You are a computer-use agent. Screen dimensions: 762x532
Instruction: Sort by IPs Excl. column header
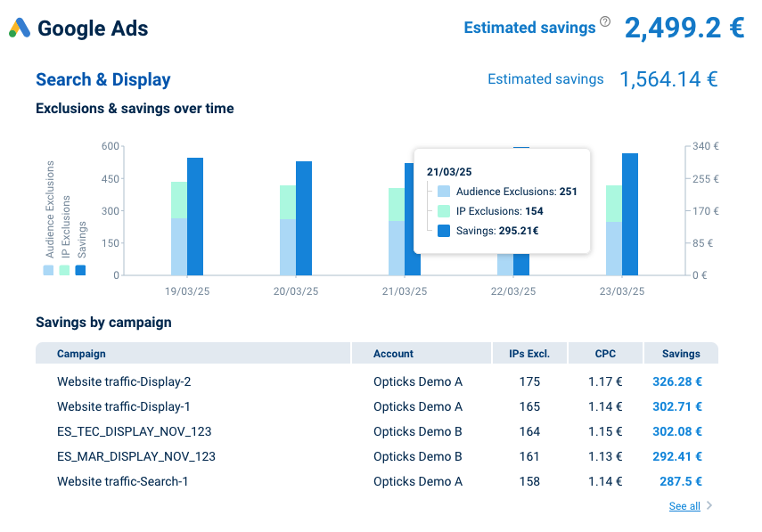point(529,354)
